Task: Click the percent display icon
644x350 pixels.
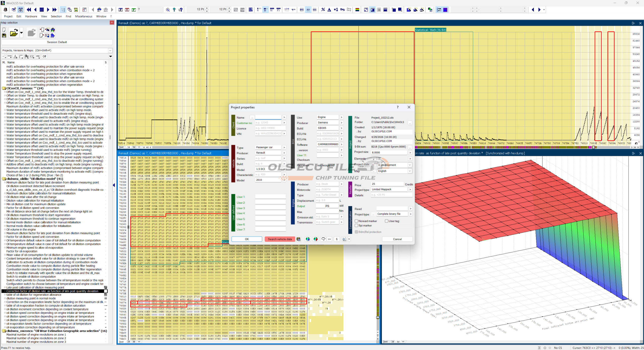Action: [x=323, y=10]
